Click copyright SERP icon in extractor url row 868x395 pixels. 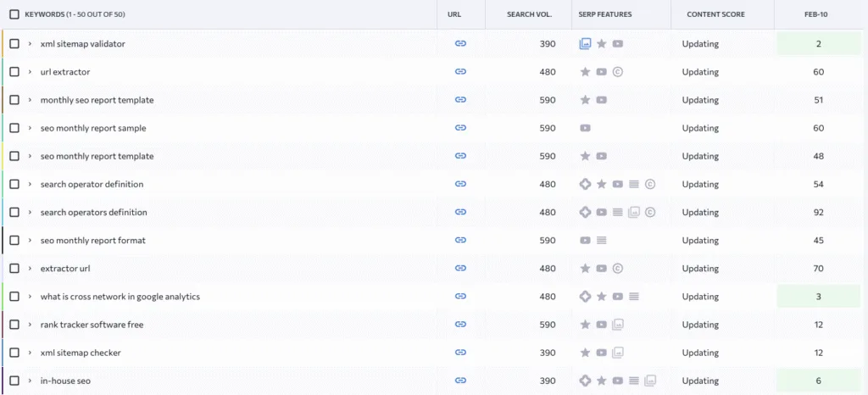[x=618, y=269]
